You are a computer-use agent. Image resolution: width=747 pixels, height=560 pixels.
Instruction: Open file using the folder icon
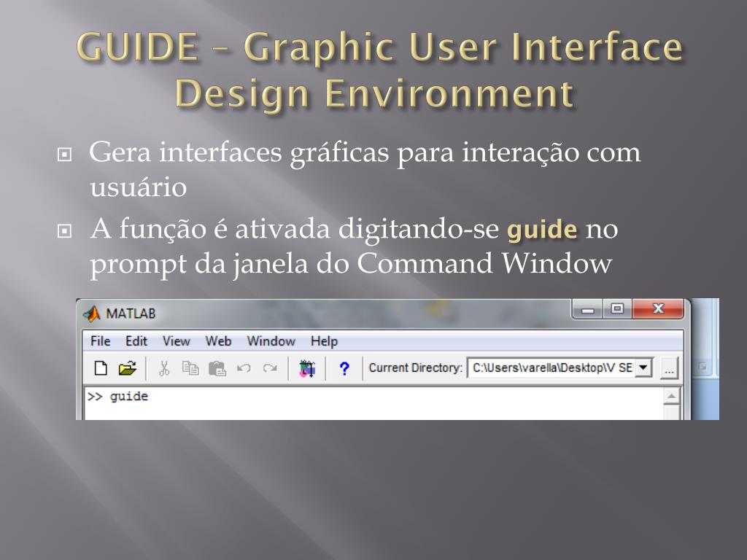pos(127,368)
